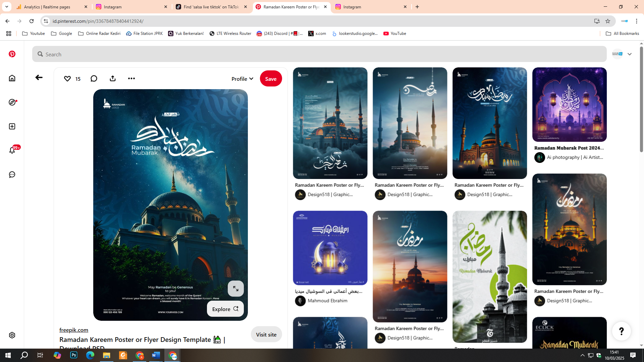Switch to the TikTok salsa live tab
The image size is (644, 362).
point(211,7)
